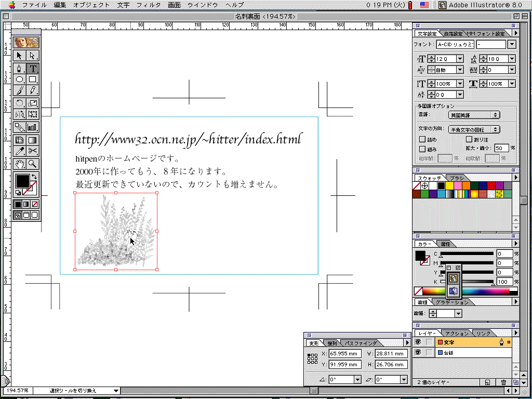The width and height of the screenshot is (532, 399).
Task: Click the 拡大・縮小 field showing 50
Action: click(x=501, y=148)
